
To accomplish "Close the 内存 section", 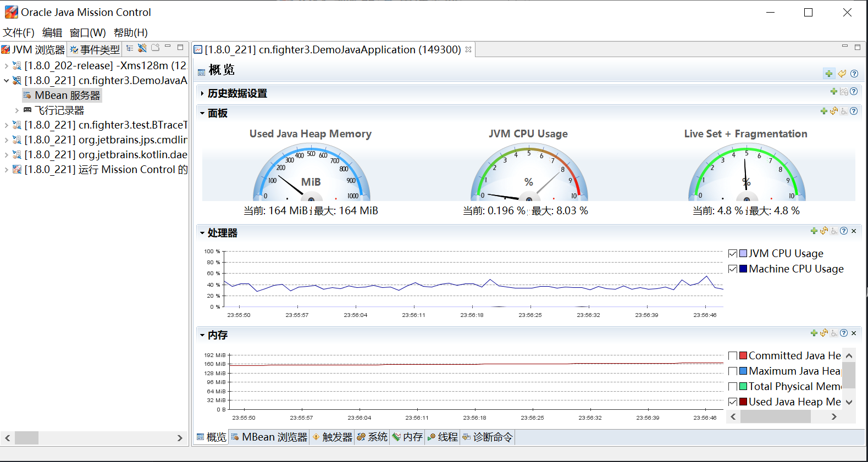I will pos(854,333).
